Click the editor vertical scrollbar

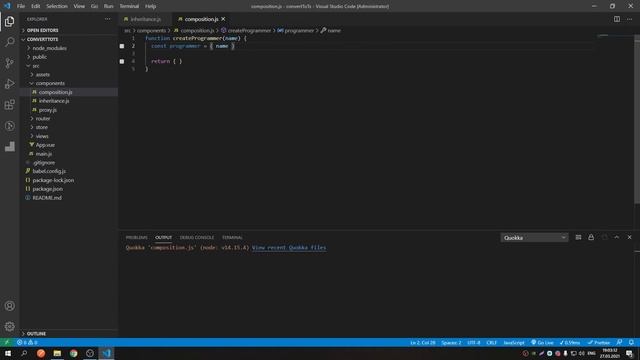637,120
